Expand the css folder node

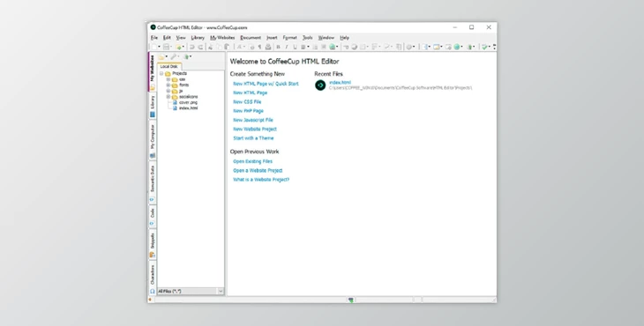pyautogui.click(x=168, y=79)
